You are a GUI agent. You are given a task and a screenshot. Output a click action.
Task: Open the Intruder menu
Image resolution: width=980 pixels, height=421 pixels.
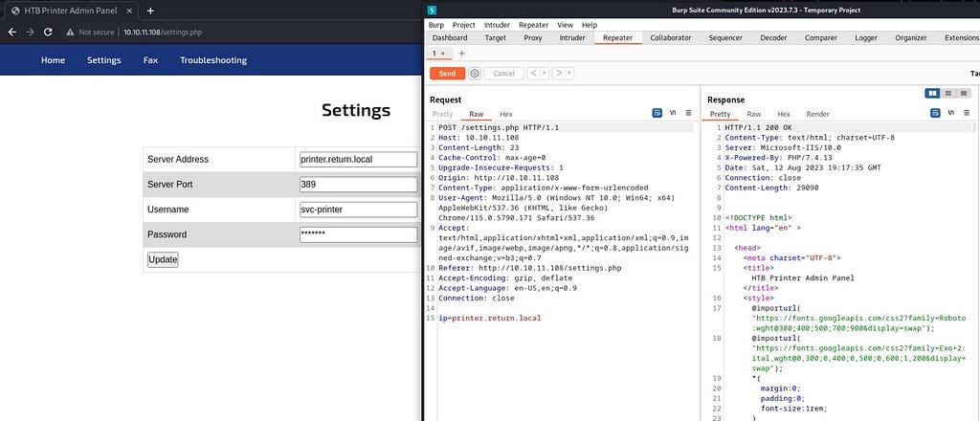click(497, 25)
